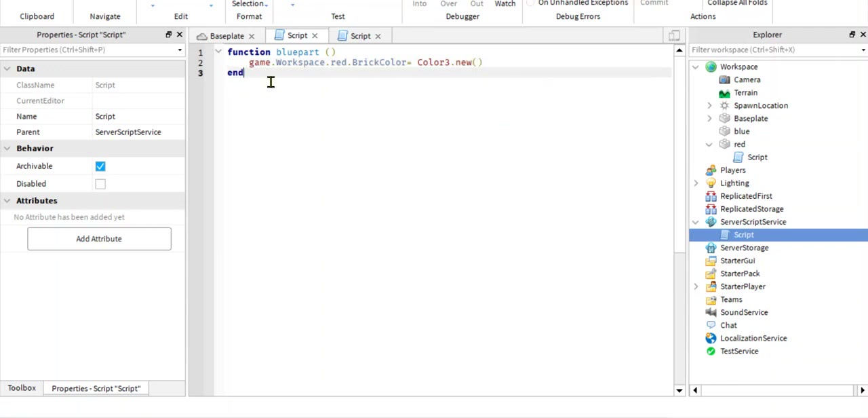This screenshot has width=868, height=418.
Task: Open the Filter Properties dropdown arrow
Action: (180, 50)
